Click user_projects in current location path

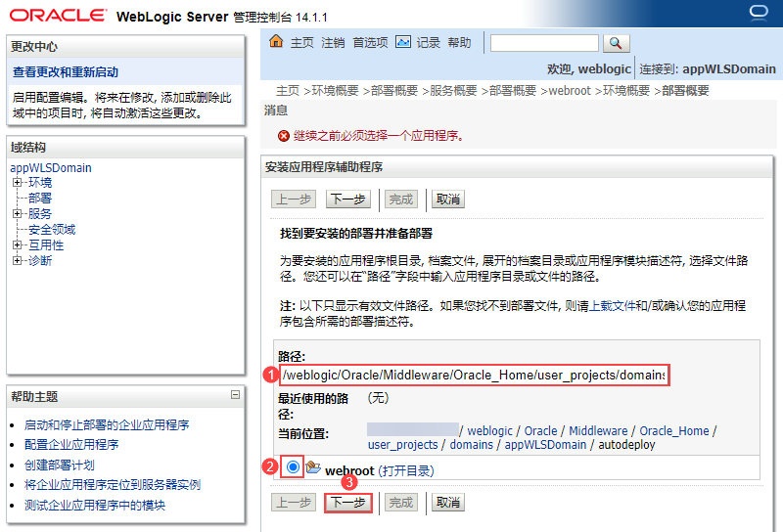point(403,445)
